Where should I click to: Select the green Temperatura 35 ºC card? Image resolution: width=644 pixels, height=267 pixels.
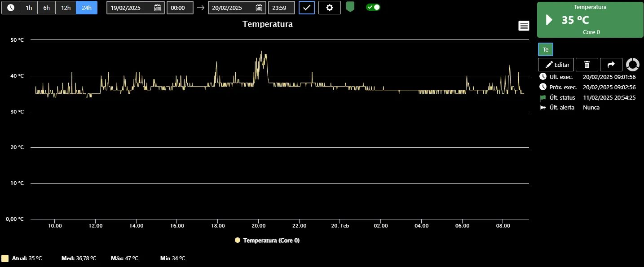click(x=590, y=20)
